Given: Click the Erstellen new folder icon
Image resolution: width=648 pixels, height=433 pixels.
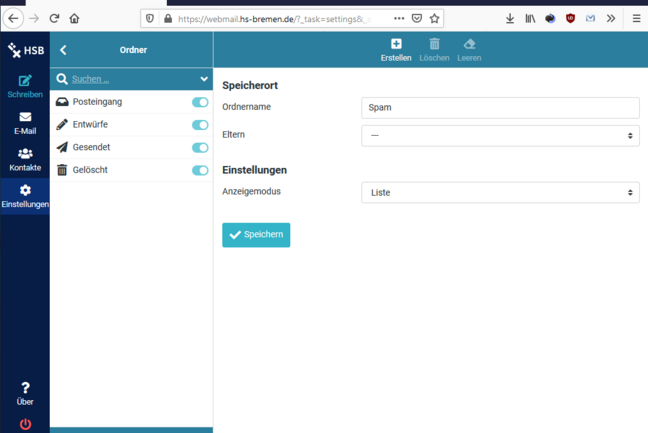Looking at the screenshot, I should [x=396, y=44].
